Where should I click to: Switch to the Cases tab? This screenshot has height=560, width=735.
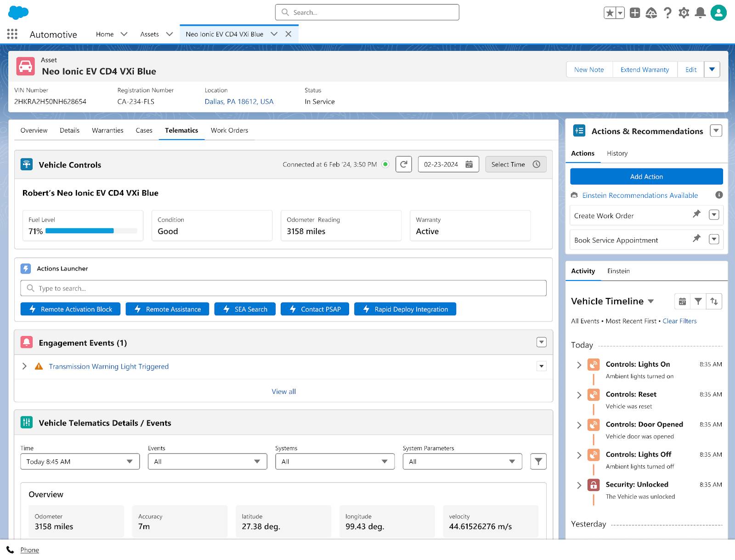point(144,130)
